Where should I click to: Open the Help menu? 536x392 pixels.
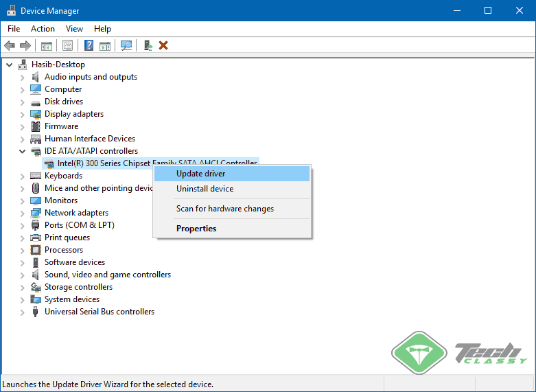[102, 29]
